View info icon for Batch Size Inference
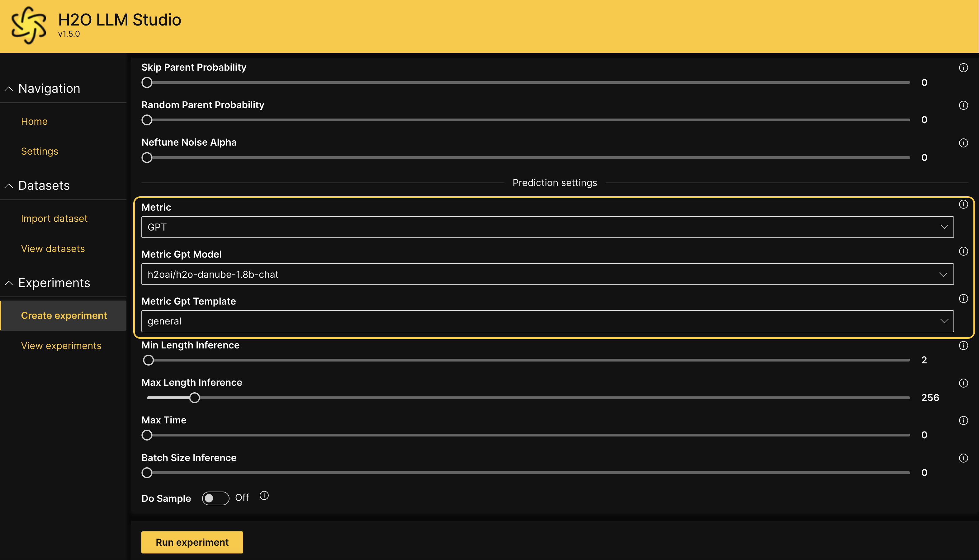The image size is (979, 560). point(963,458)
